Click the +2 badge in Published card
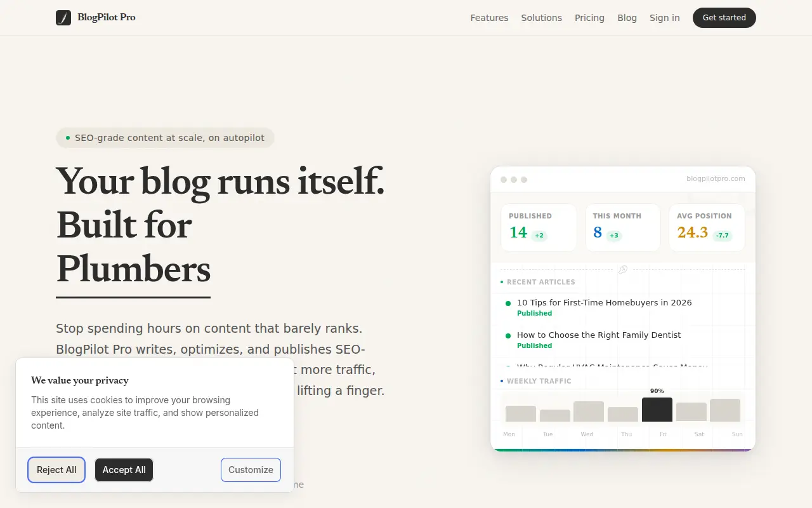The image size is (812, 508). click(539, 236)
